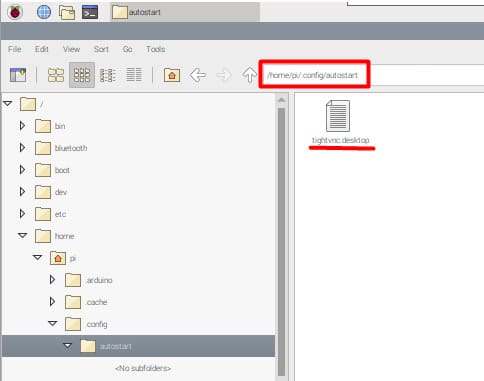Select the root / folder in tree
Screen dimensions: 484x381
click(x=32, y=104)
